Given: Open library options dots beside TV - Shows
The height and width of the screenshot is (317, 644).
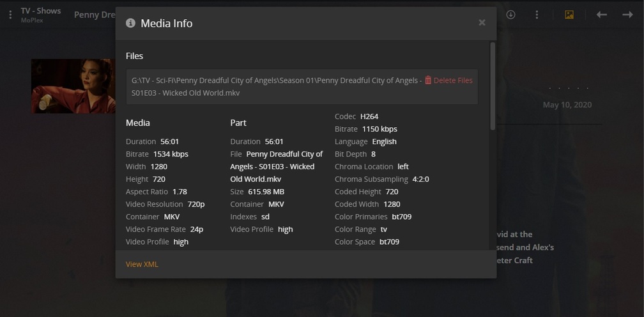Looking at the screenshot, I should [x=10, y=15].
